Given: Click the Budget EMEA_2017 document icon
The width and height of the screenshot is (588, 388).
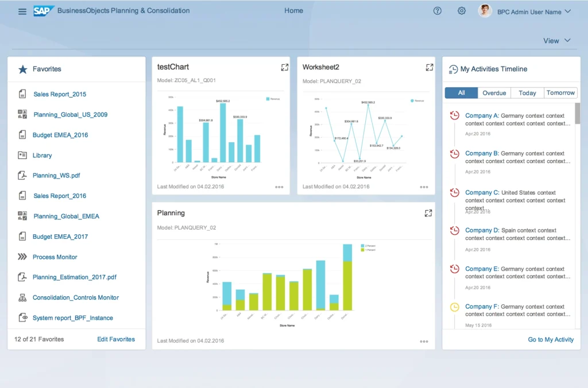Looking at the screenshot, I should tap(22, 236).
